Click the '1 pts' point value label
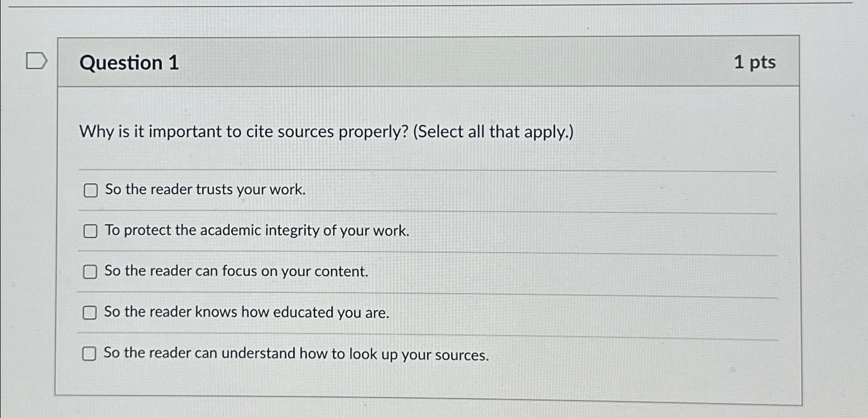The width and height of the screenshot is (868, 418). pyautogui.click(x=754, y=62)
